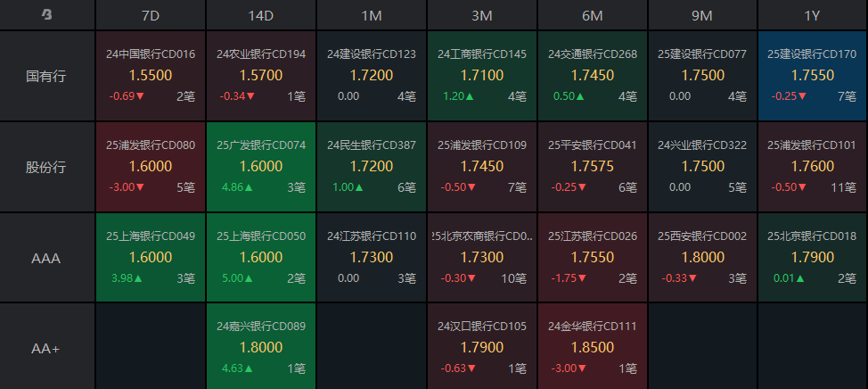Select the 1M tenor column header
868x389 pixels.
pos(372,15)
